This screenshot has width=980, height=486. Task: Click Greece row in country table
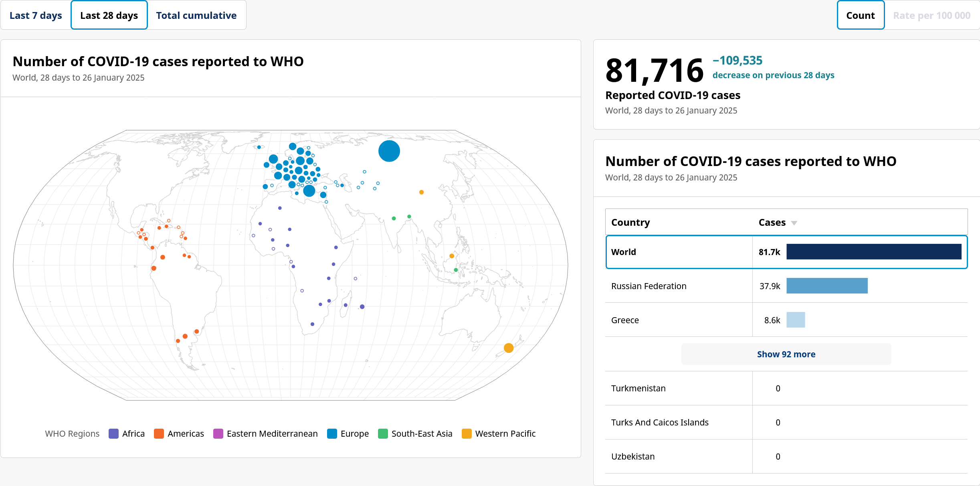pyautogui.click(x=625, y=320)
